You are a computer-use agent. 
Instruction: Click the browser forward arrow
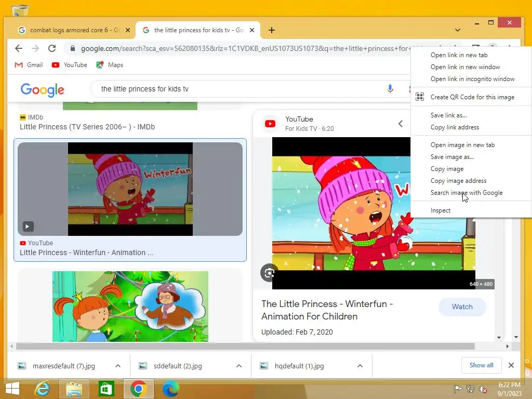[x=35, y=48]
